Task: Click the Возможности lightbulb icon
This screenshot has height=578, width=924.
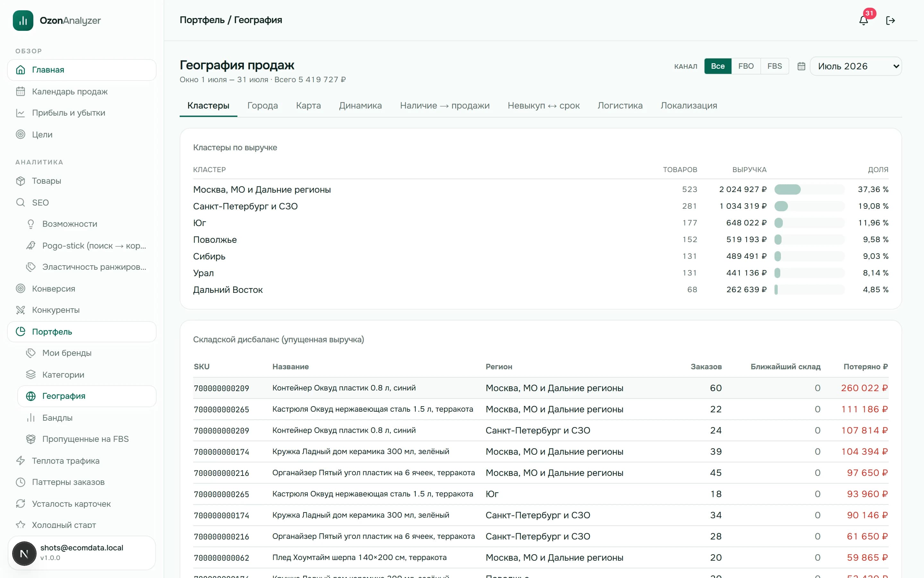Action: point(31,223)
